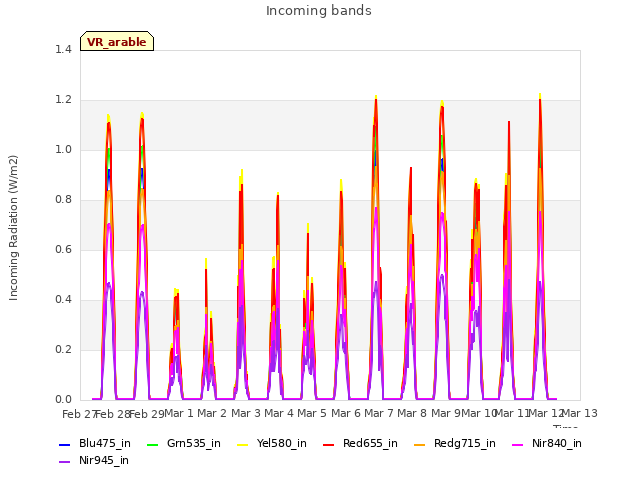The height and width of the screenshot is (480, 640).
Task: Click the Feb 27 x-axis date label
Action: tap(80, 414)
